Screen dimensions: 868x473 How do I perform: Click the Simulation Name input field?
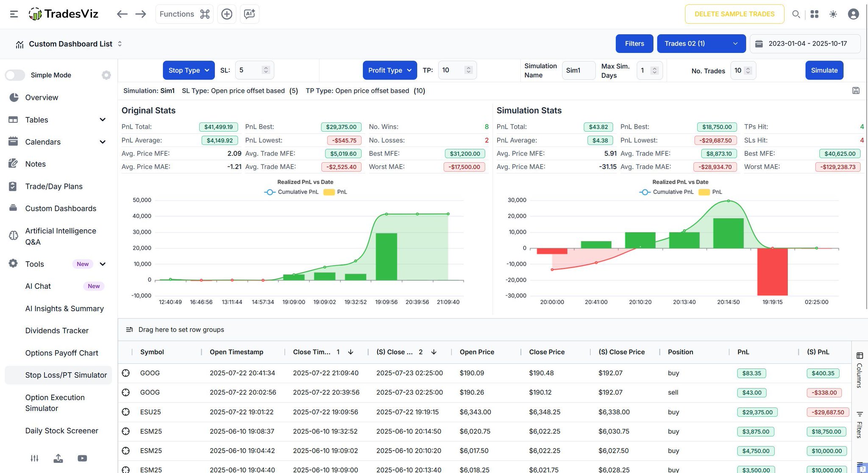(578, 70)
